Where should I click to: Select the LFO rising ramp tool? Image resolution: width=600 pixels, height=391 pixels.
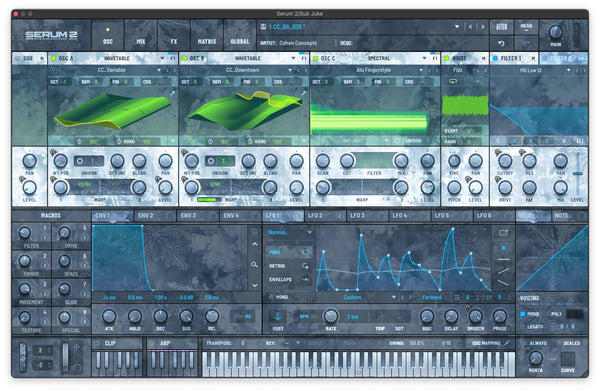pyautogui.click(x=503, y=271)
